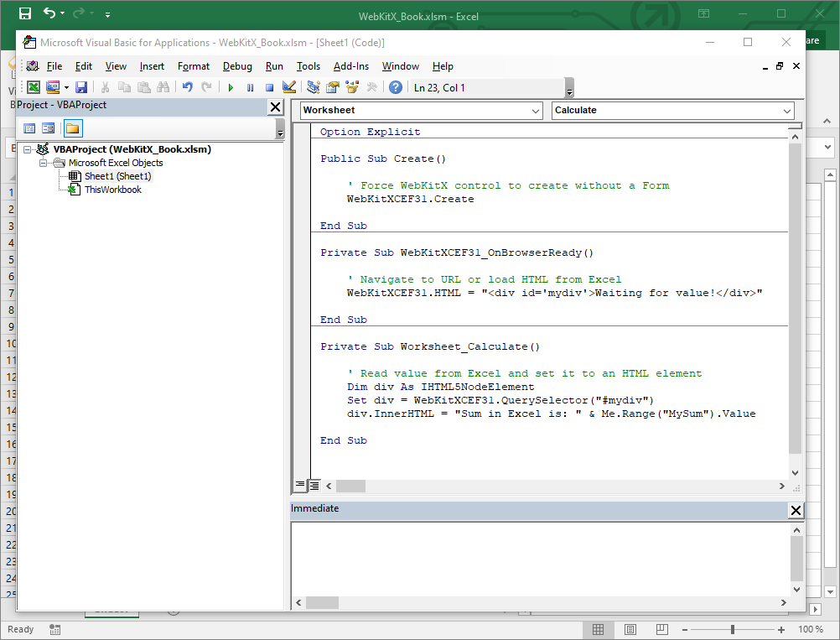Switch to Full Module View

314,486
